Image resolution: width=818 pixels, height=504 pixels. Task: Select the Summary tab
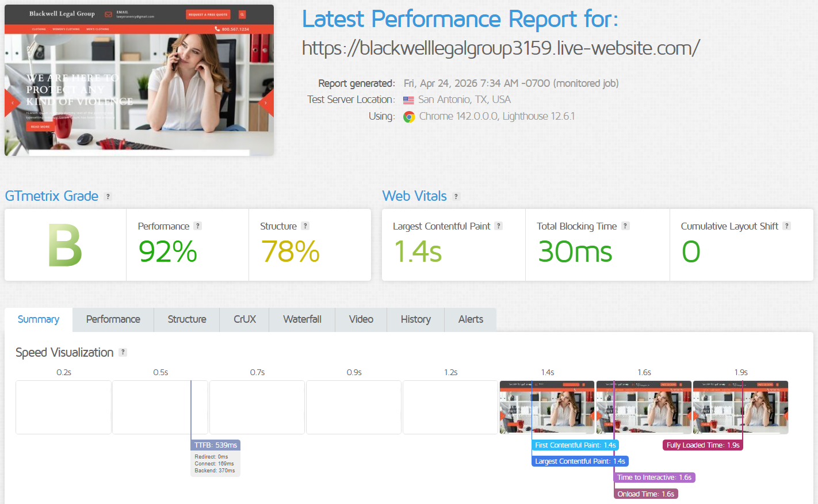[x=39, y=319]
